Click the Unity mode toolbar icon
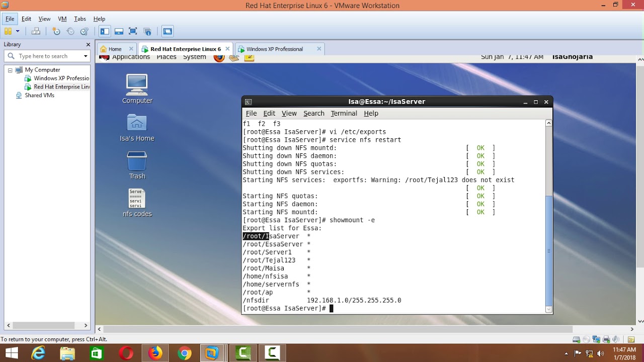Screen dimensions: 644x362 (147, 31)
